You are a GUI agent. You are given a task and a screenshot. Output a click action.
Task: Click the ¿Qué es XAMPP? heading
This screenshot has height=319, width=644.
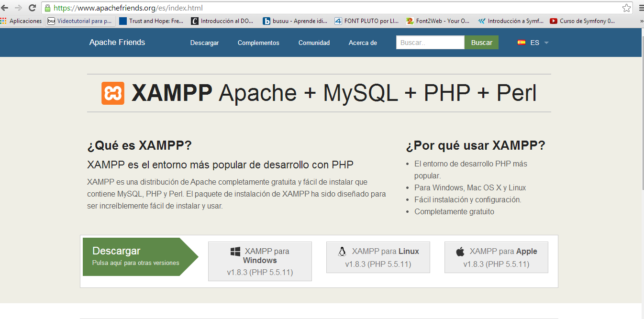[x=140, y=145]
